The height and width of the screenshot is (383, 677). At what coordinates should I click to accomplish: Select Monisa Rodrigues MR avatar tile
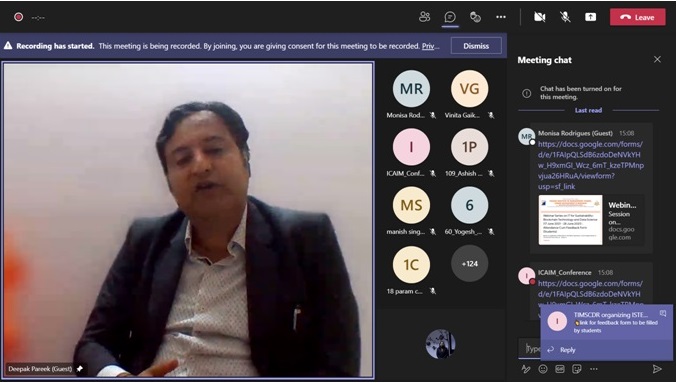[x=411, y=89]
